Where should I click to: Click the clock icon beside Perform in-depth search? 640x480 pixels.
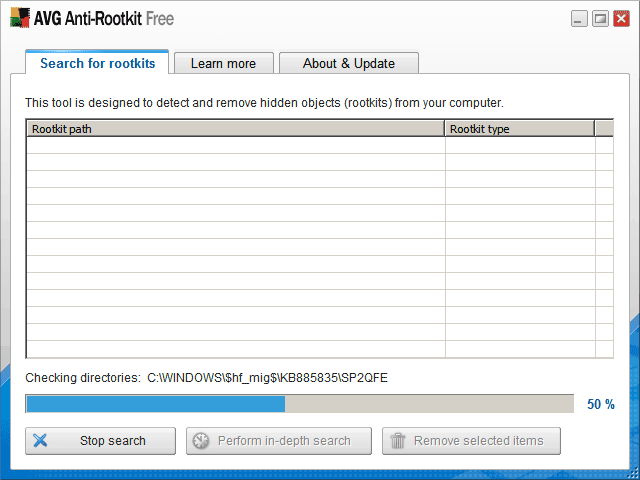click(x=200, y=441)
